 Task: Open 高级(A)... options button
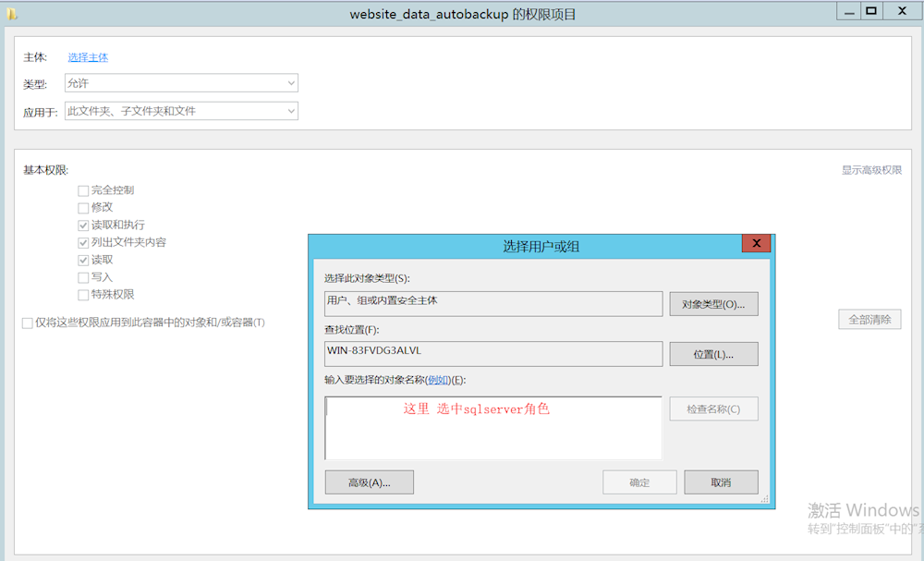point(369,482)
